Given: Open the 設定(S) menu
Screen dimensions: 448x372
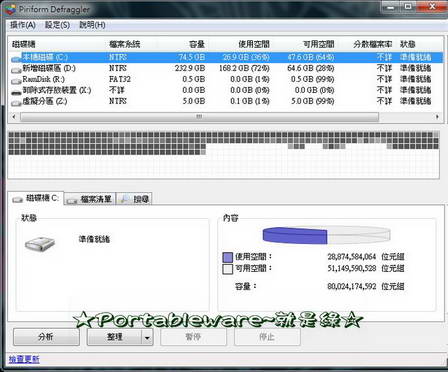Looking at the screenshot, I should click(57, 25).
